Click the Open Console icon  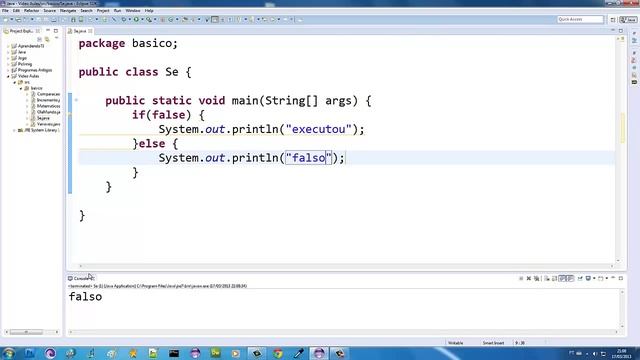tap(600, 278)
